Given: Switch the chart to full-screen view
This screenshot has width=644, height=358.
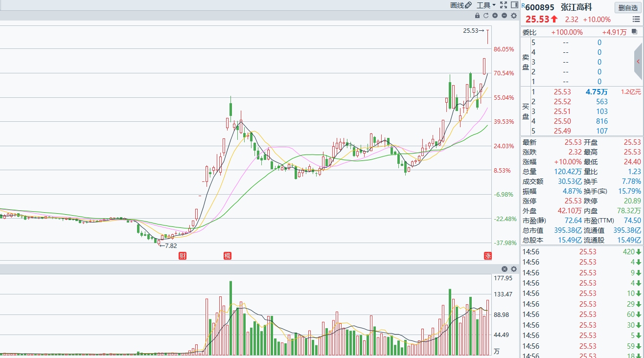Looking at the screenshot, I should coord(504,5).
